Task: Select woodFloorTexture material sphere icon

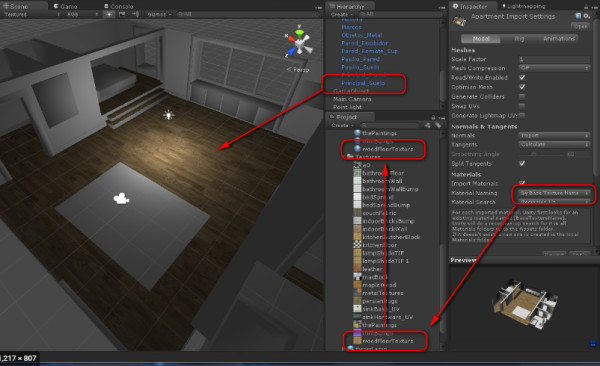Action: [357, 149]
